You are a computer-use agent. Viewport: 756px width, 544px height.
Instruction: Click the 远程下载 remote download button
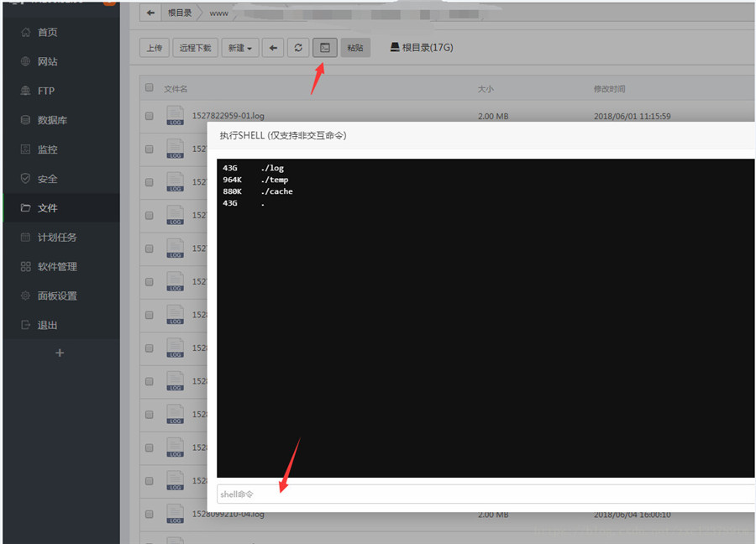(x=195, y=48)
